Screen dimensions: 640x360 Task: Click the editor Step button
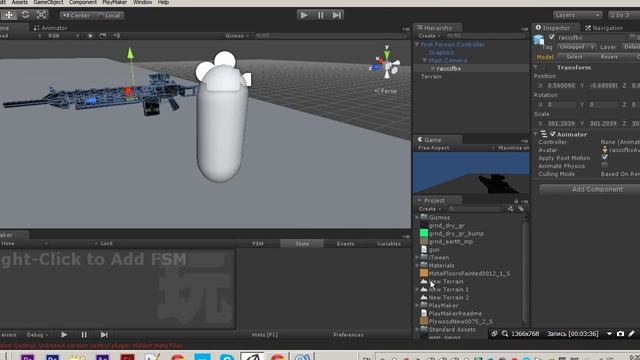pos(336,15)
